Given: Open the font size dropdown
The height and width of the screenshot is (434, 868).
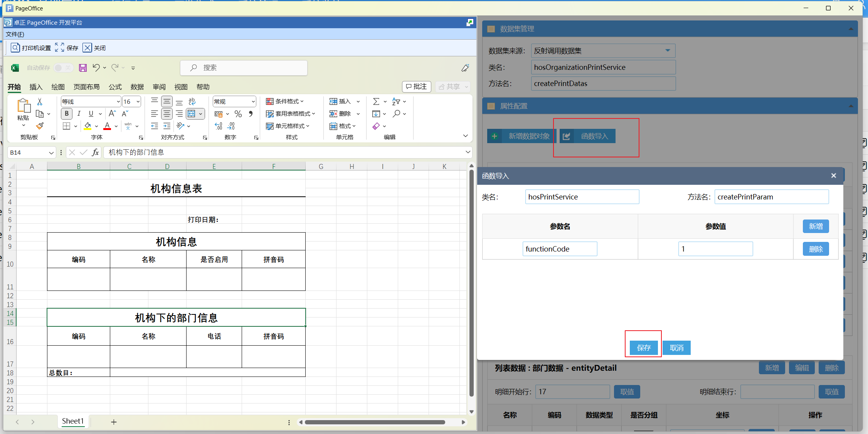Looking at the screenshot, I should pyautogui.click(x=138, y=101).
